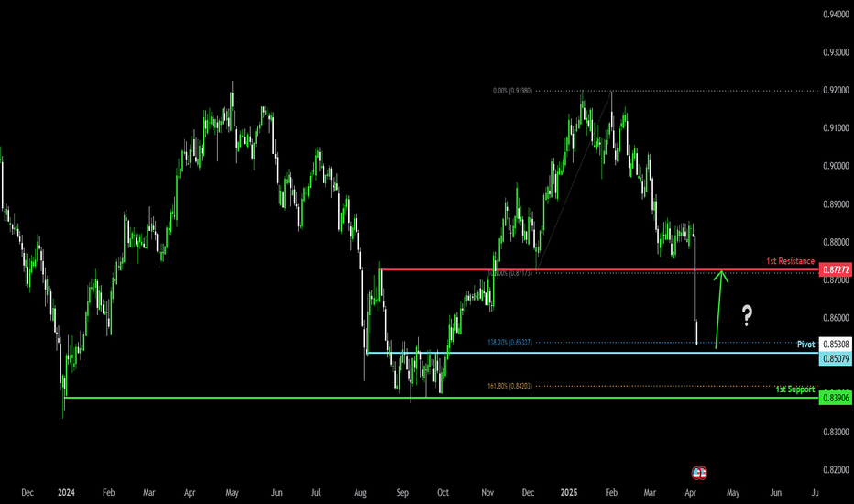Click the 0.86000 price axis label

tap(836, 318)
